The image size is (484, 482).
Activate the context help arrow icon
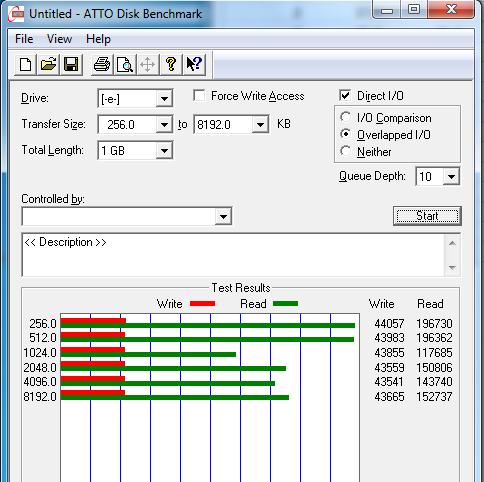pyautogui.click(x=194, y=64)
